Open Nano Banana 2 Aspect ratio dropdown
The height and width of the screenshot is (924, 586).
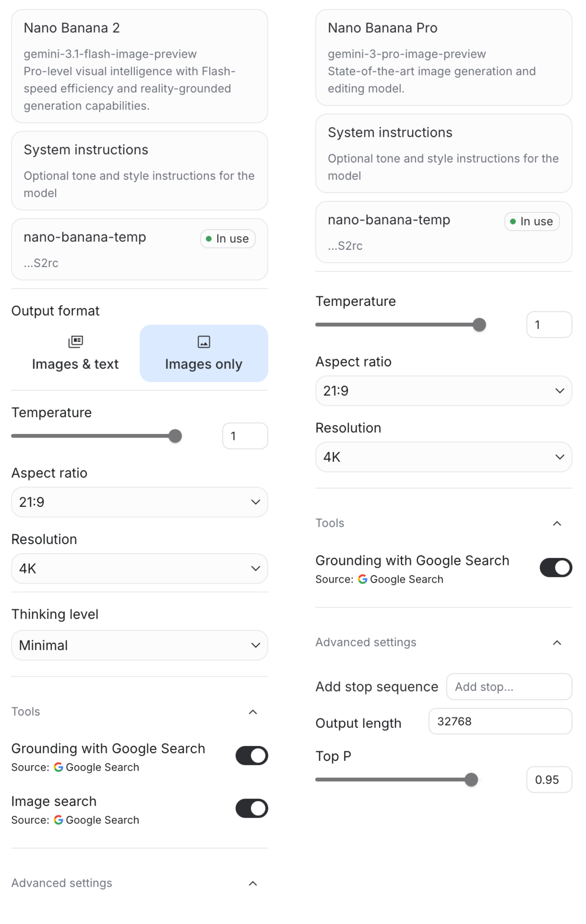[x=139, y=502]
